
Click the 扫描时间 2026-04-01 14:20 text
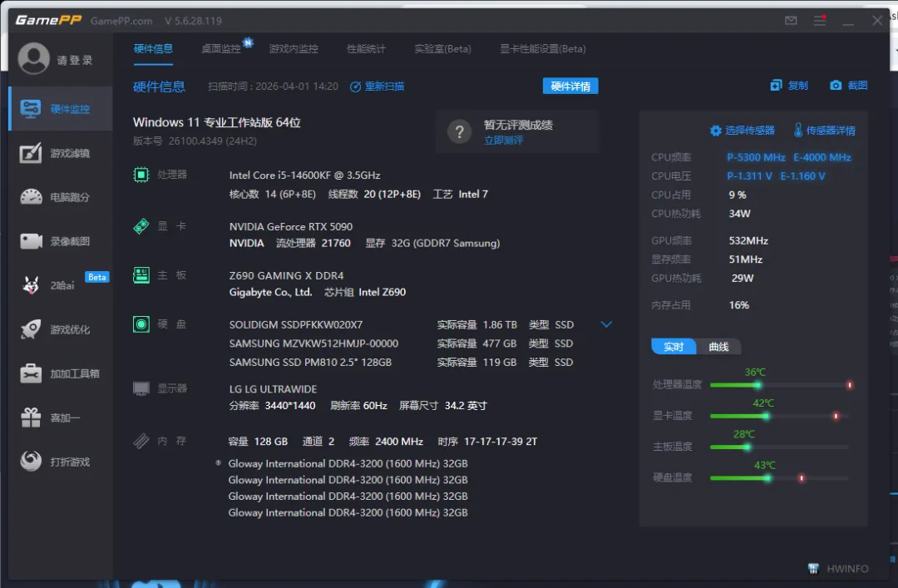pyautogui.click(x=273, y=86)
